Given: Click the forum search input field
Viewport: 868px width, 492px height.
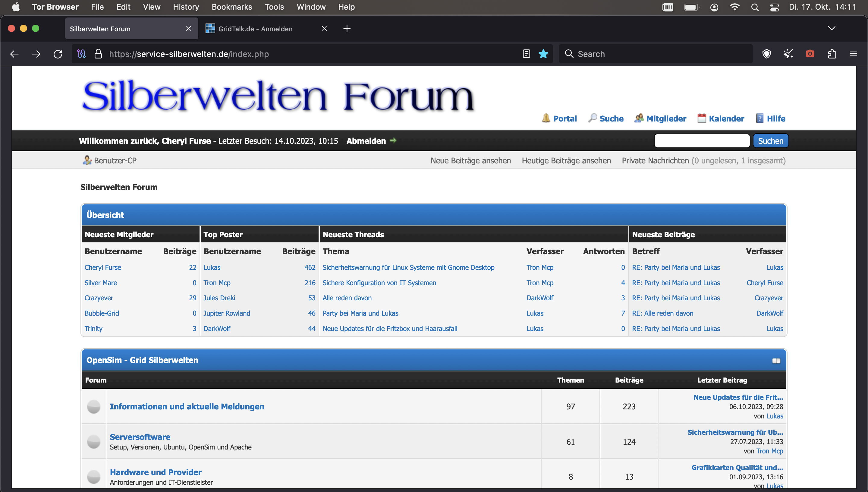Looking at the screenshot, I should [702, 141].
